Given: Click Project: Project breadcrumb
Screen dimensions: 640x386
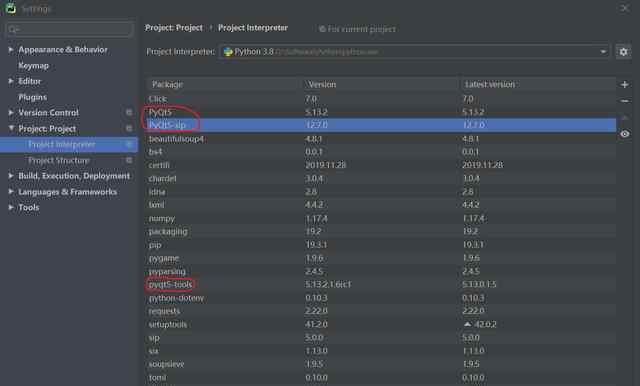Looking at the screenshot, I should 174,28.
